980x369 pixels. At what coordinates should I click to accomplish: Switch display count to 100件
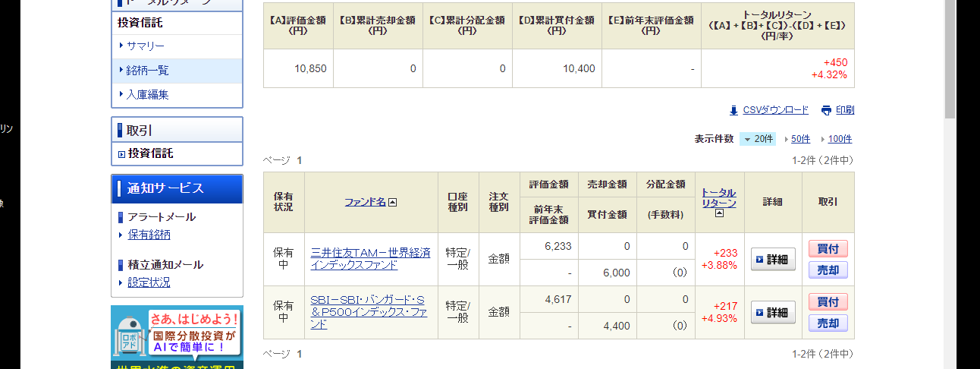point(840,139)
